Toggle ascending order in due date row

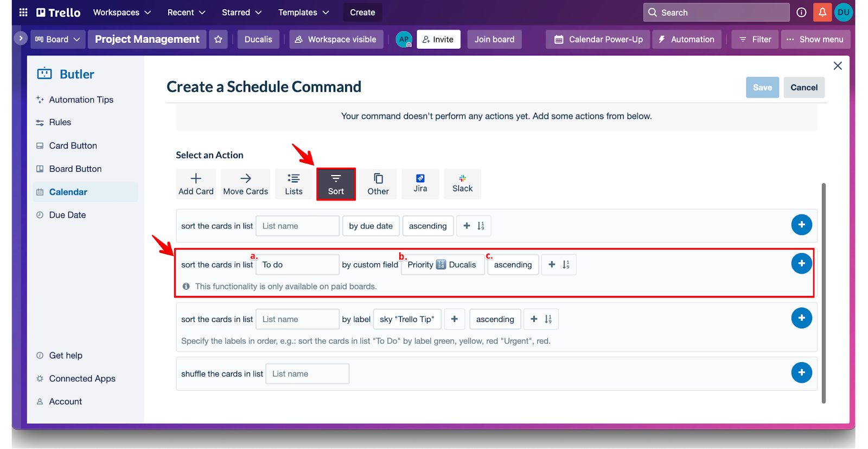(x=427, y=226)
